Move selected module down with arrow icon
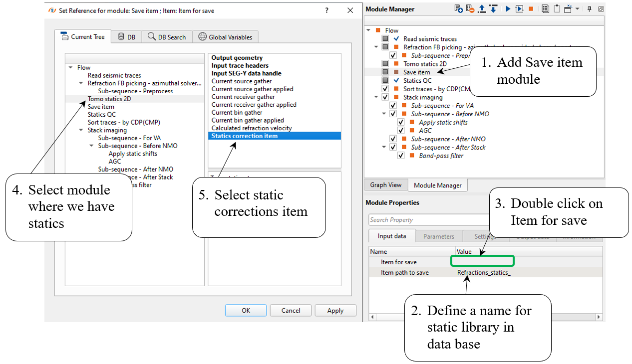 [493, 9]
